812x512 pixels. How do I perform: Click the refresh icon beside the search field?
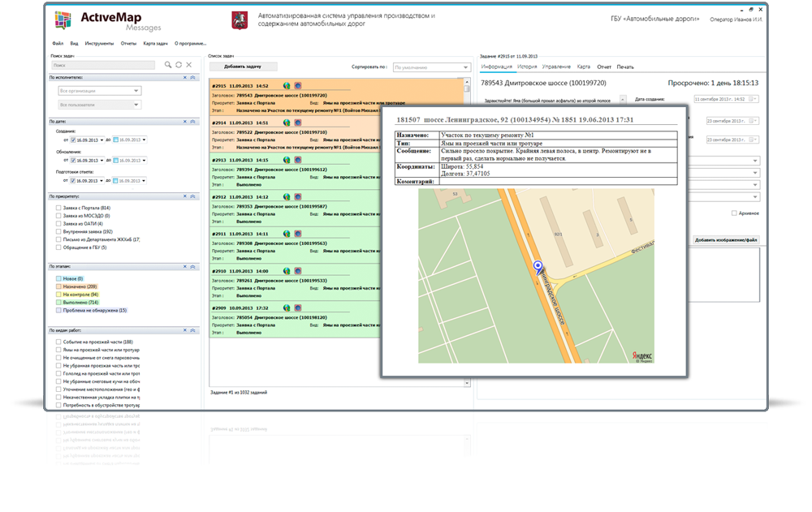pos(179,64)
